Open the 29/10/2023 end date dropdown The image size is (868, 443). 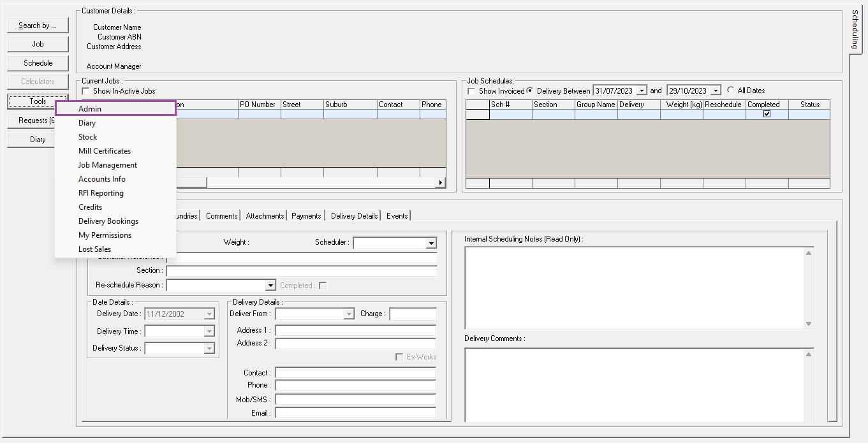(716, 91)
